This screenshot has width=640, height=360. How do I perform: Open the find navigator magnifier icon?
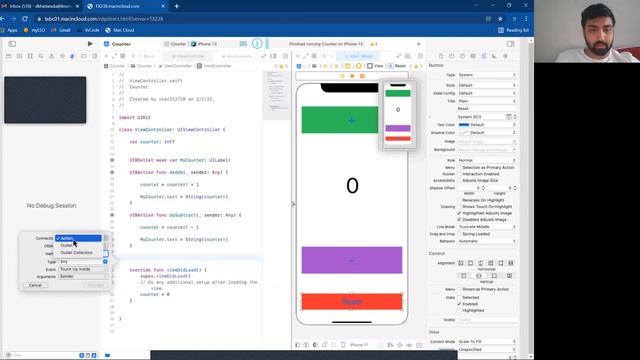tap(41, 56)
